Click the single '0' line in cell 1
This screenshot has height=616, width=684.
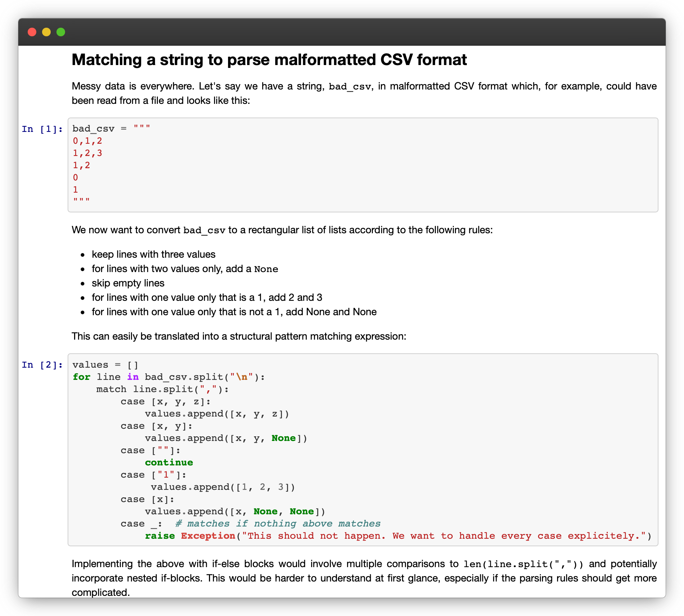point(75,178)
